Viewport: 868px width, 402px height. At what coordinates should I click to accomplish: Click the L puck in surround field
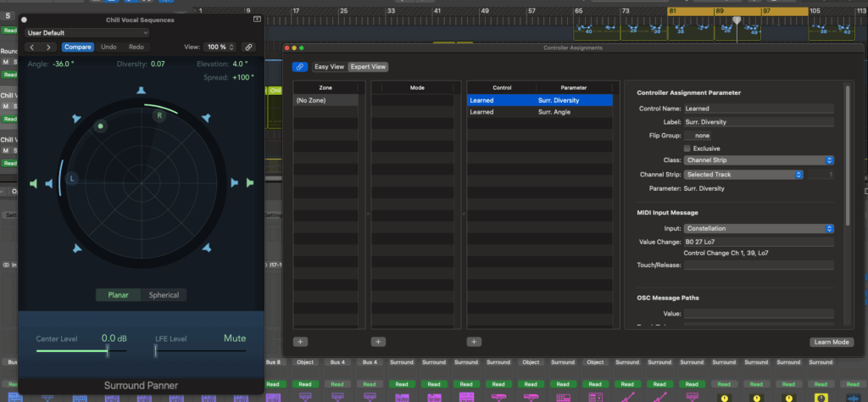(x=72, y=179)
